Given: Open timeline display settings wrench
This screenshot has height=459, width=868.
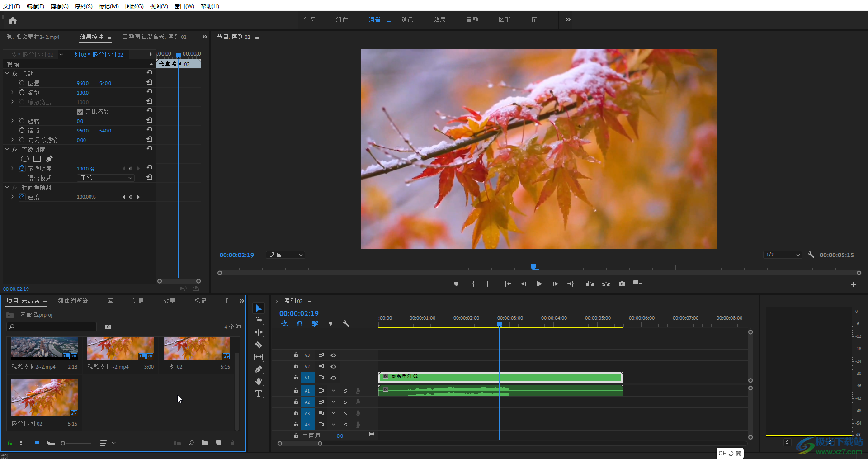Looking at the screenshot, I should pos(346,323).
